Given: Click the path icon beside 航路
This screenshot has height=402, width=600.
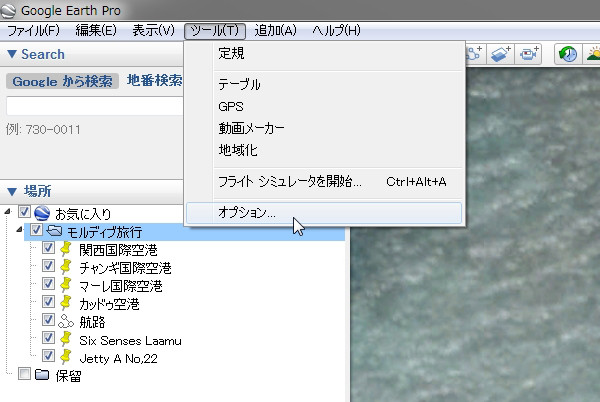Looking at the screenshot, I should [66, 321].
